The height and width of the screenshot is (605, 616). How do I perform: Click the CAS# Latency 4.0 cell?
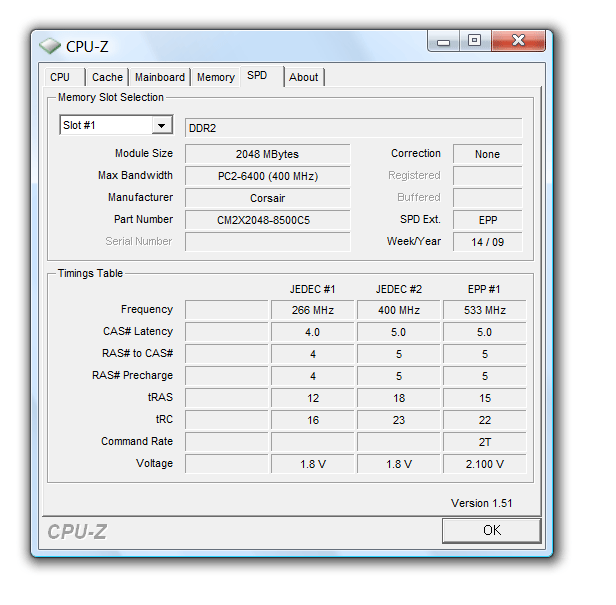pos(313,332)
